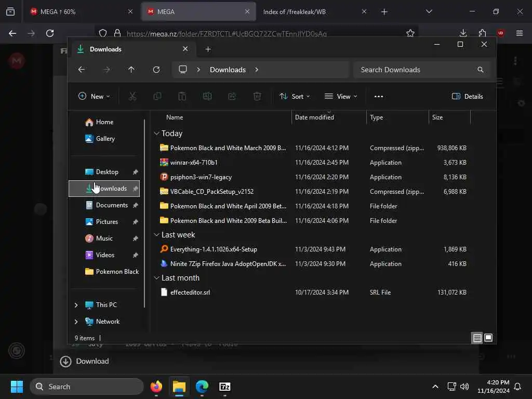Open the See more ellipsis menu
Screen dimensions: 532x399
pos(379,96)
